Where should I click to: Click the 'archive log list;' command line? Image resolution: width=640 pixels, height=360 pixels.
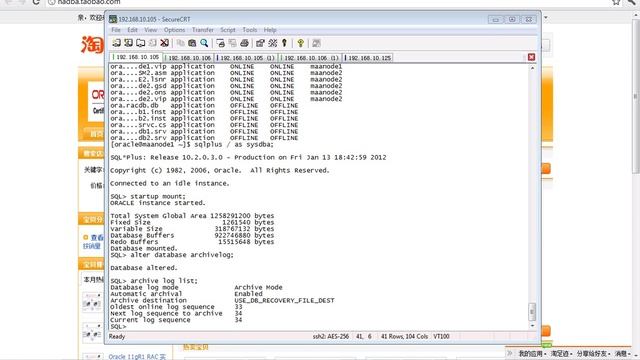[x=154, y=281]
